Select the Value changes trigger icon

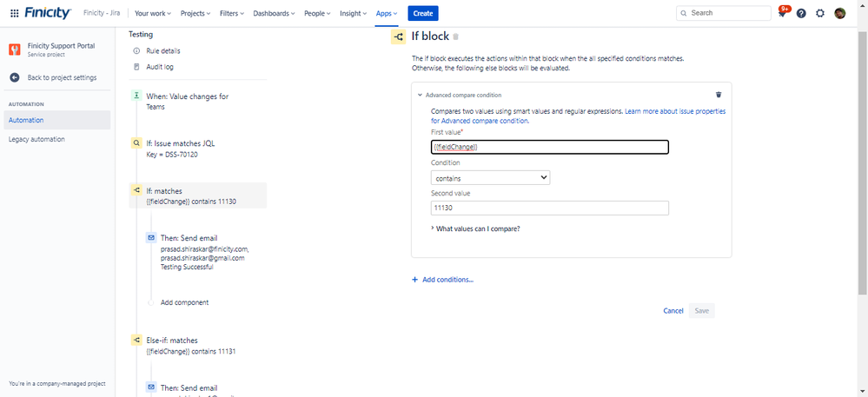point(136,96)
